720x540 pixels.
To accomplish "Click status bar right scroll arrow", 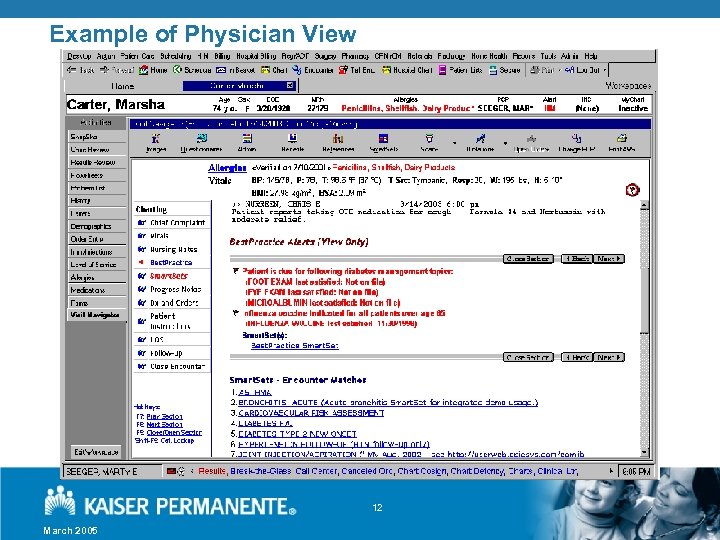I will (611, 471).
